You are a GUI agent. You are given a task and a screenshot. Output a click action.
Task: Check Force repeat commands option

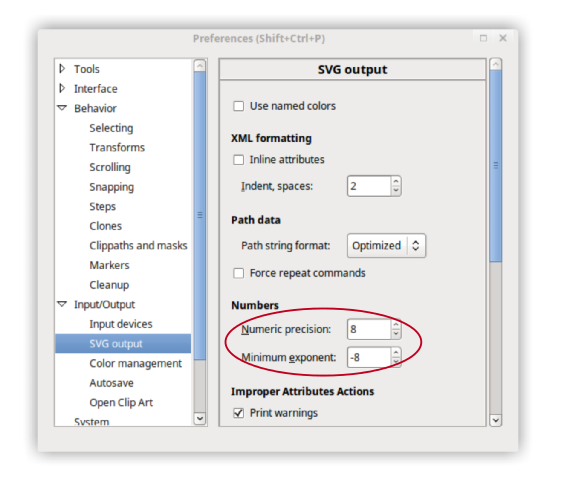coord(239,273)
